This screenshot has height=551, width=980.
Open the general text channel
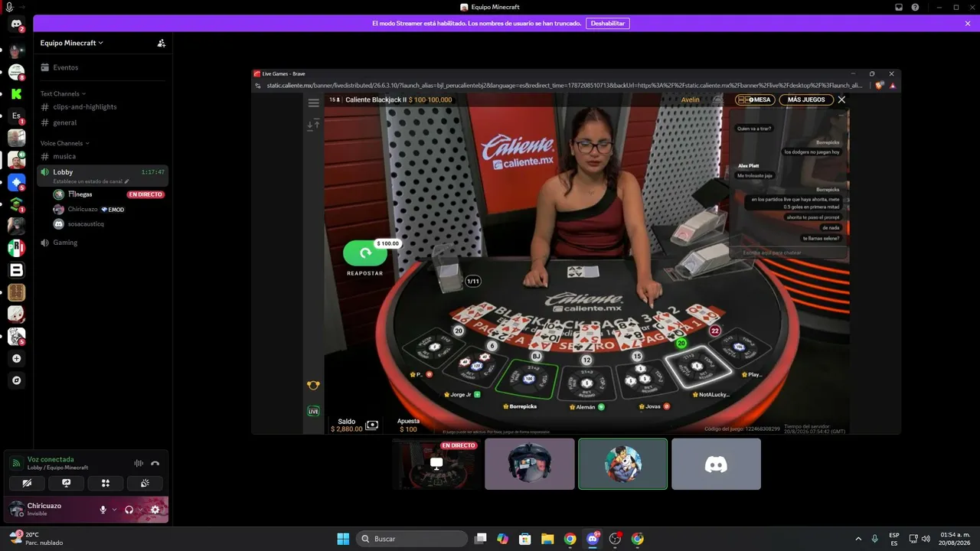[x=101, y=122]
